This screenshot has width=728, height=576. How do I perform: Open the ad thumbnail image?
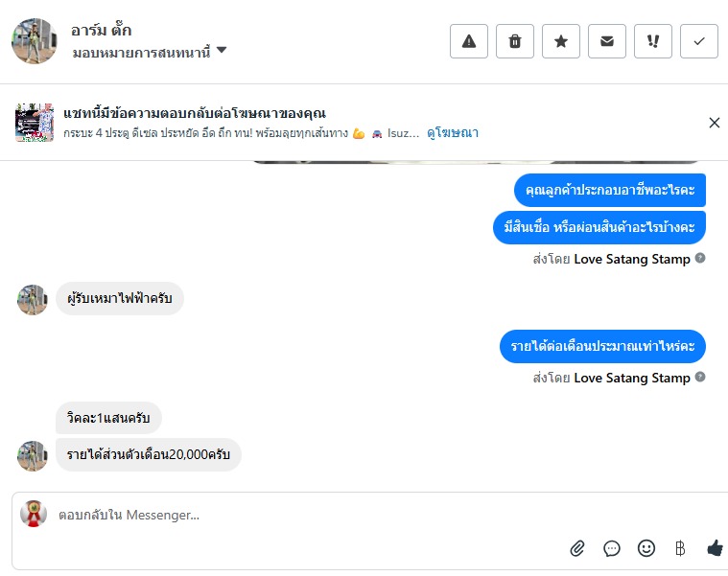(35, 123)
